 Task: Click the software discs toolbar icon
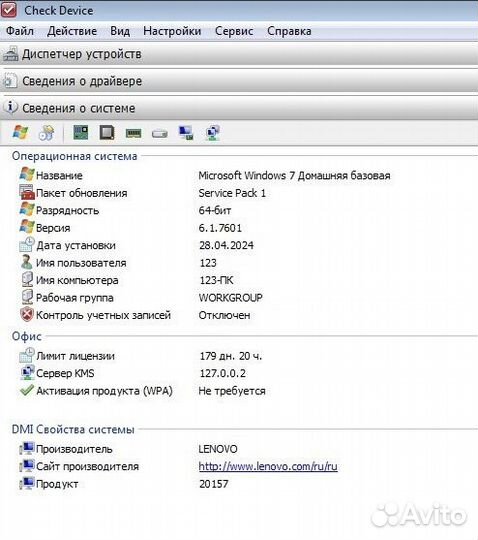point(46,133)
